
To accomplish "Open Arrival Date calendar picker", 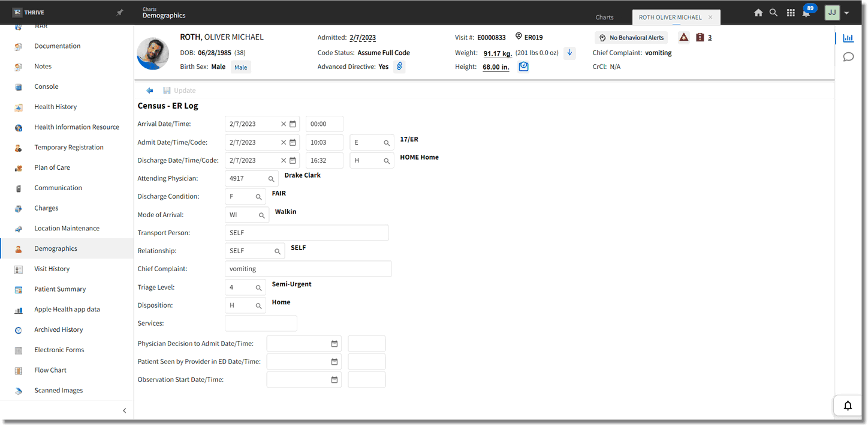I will coord(293,124).
